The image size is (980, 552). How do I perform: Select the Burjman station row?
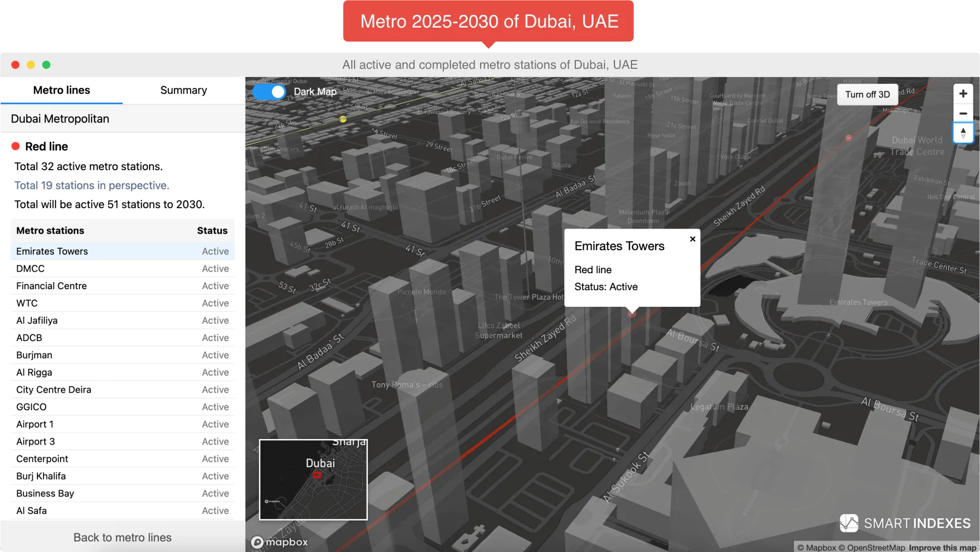(122, 355)
